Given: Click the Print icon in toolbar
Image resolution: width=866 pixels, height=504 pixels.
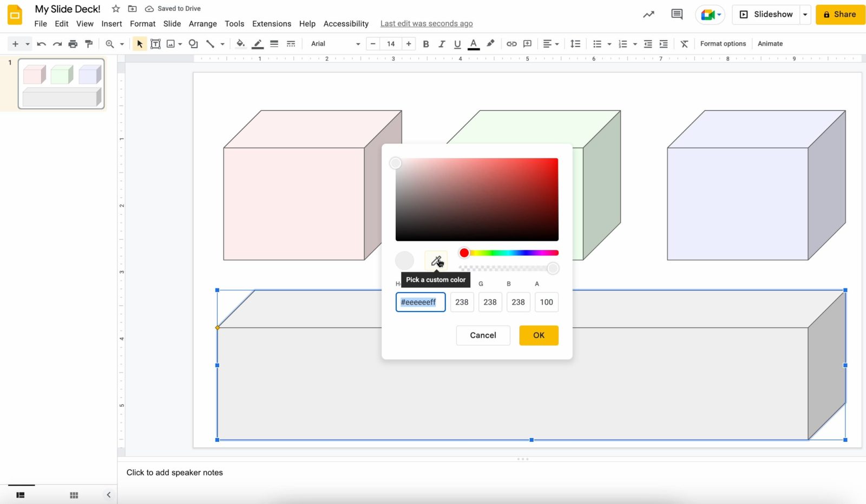Looking at the screenshot, I should (x=73, y=44).
